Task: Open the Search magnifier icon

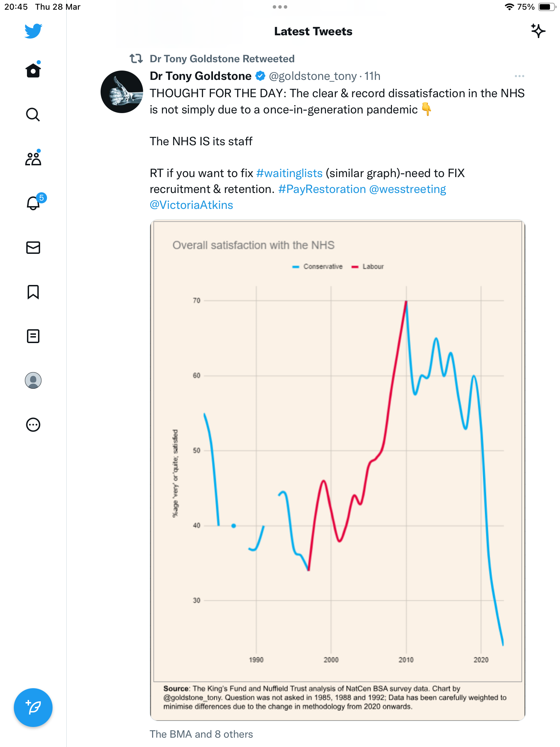Action: (33, 114)
